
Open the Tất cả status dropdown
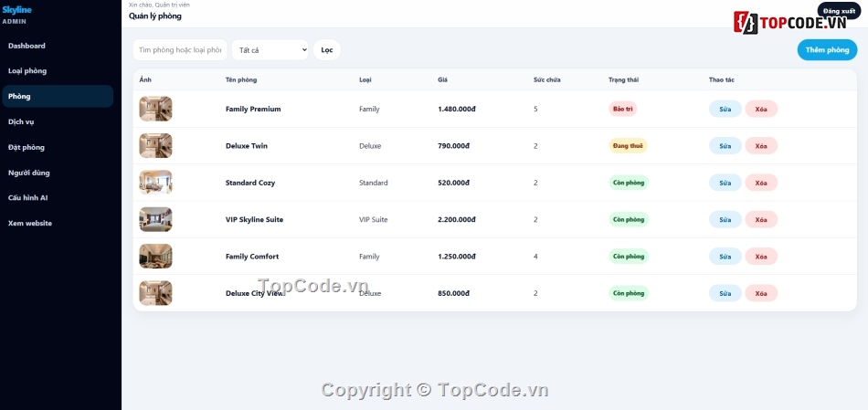270,50
